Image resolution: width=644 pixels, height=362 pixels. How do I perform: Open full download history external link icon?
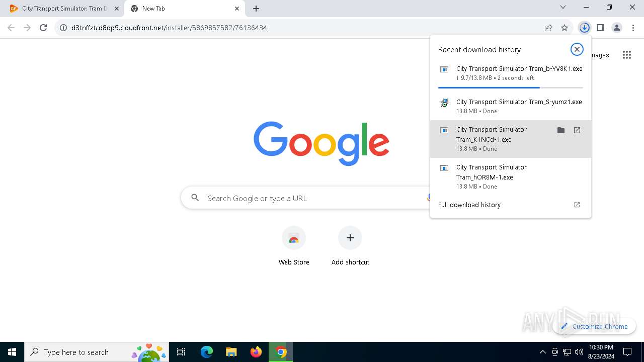[x=577, y=205]
